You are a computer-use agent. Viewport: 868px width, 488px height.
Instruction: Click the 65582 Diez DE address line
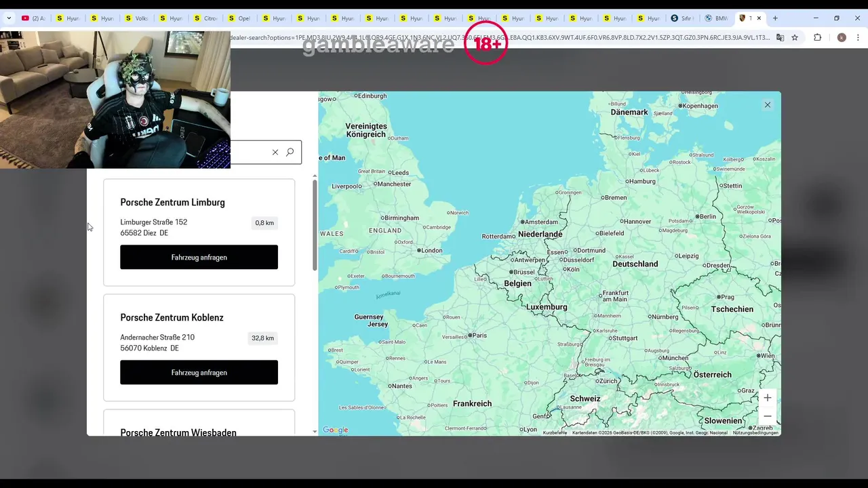(144, 232)
